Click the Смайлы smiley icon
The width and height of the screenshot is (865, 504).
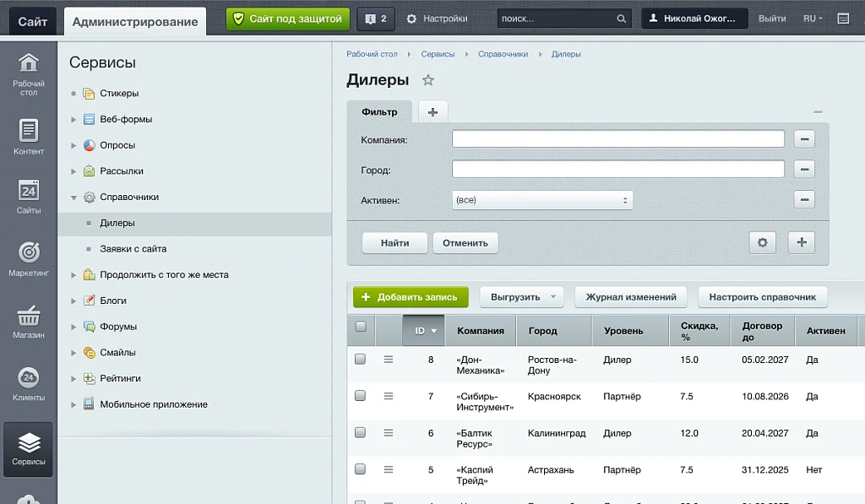click(x=89, y=352)
